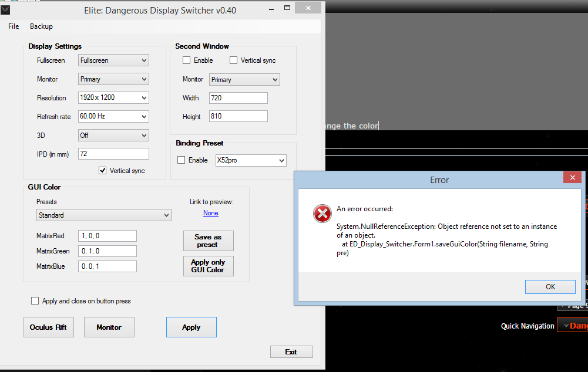Click Apply only GUI Color button

pyautogui.click(x=209, y=266)
